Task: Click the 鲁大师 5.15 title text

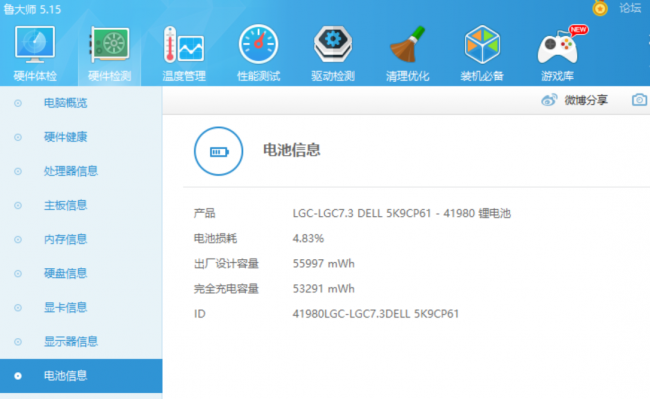Action: tap(32, 9)
